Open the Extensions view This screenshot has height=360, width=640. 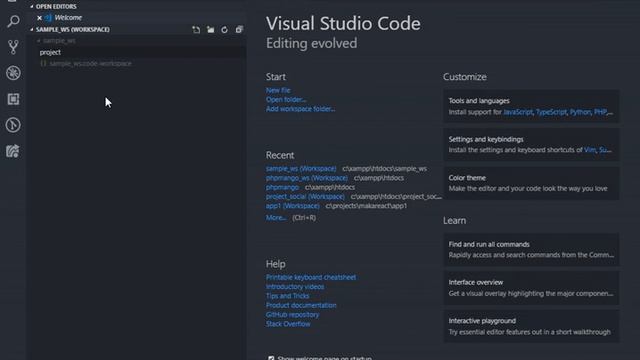13,99
